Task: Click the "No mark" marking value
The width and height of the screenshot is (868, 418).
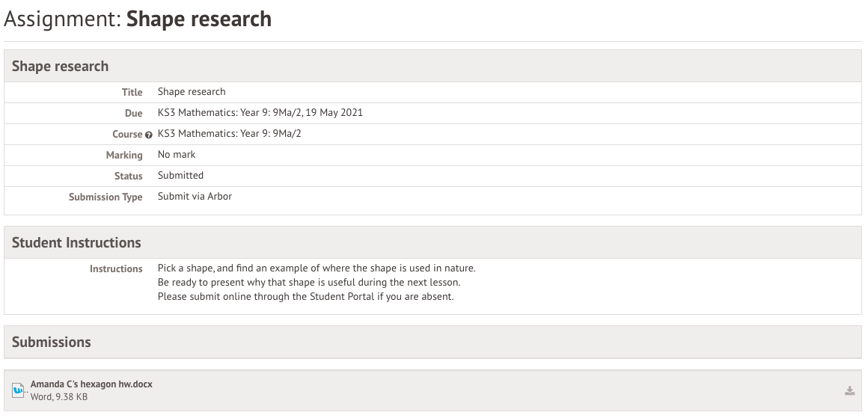Action: coord(177,154)
